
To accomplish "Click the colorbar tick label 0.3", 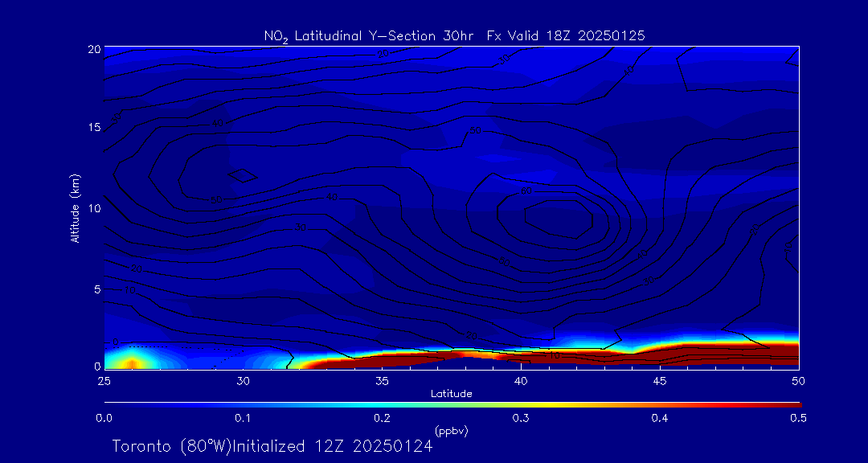I will tap(521, 418).
